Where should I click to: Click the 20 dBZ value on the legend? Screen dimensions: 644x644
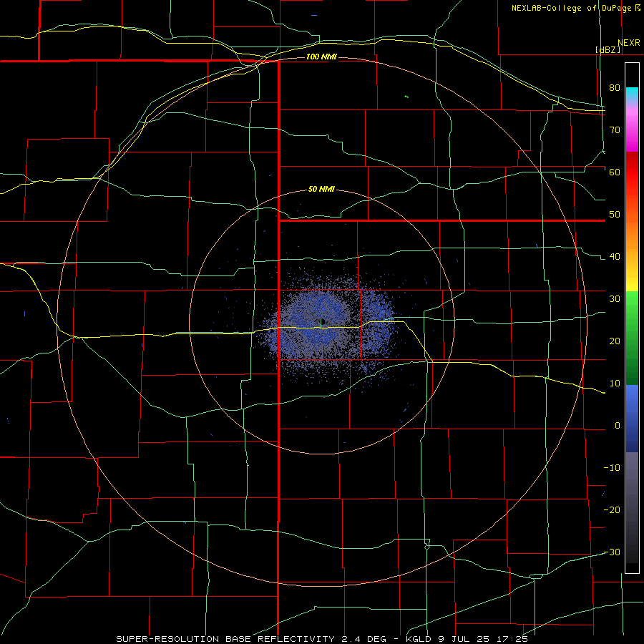pyautogui.click(x=615, y=341)
